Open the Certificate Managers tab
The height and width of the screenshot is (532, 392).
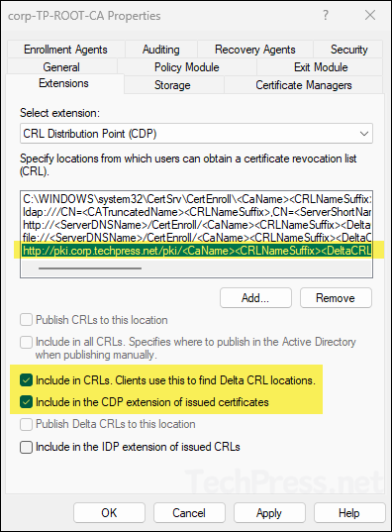pos(304,85)
